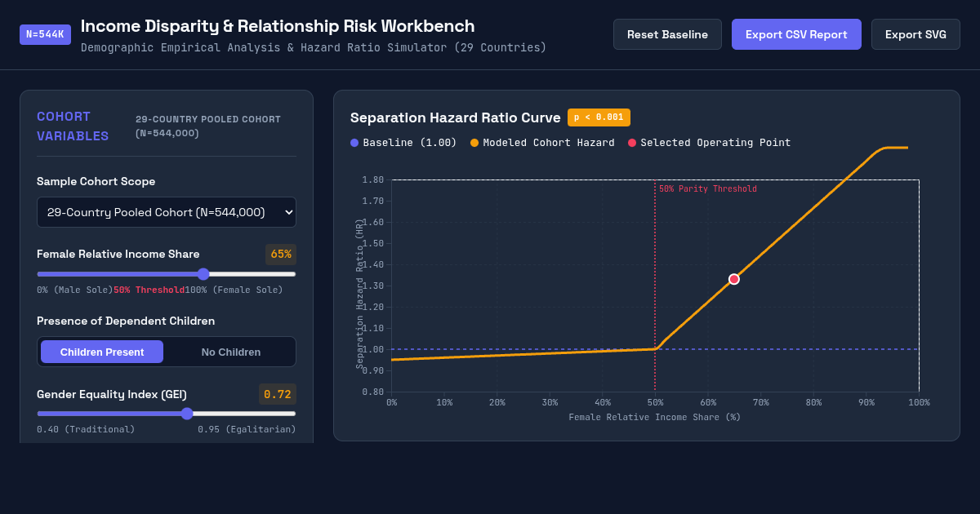This screenshot has width=980, height=514.
Task: Click the Gender Equality Index slider handle
Action: click(x=187, y=414)
